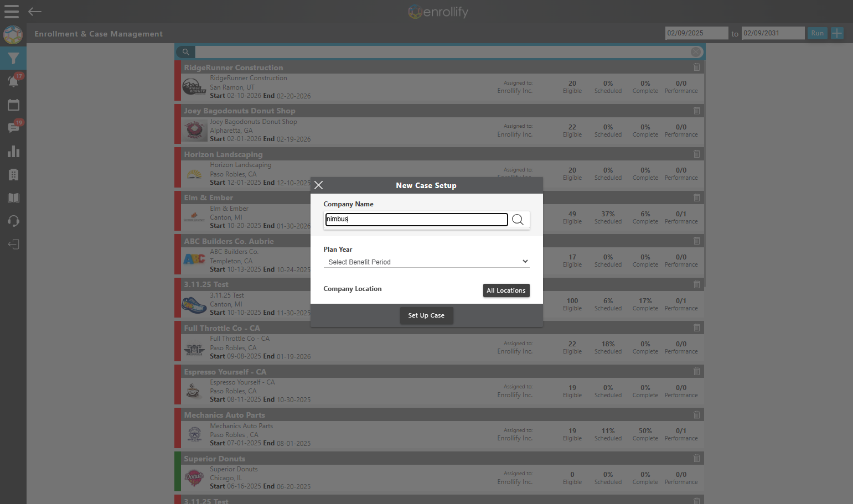
Task: Open the bar chart reports icon
Action: [x=13, y=151]
